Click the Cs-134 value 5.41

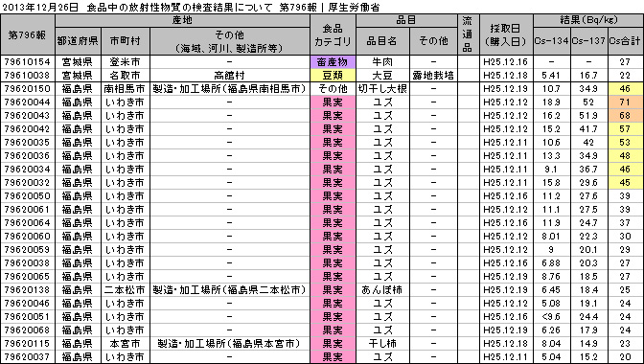(551, 76)
